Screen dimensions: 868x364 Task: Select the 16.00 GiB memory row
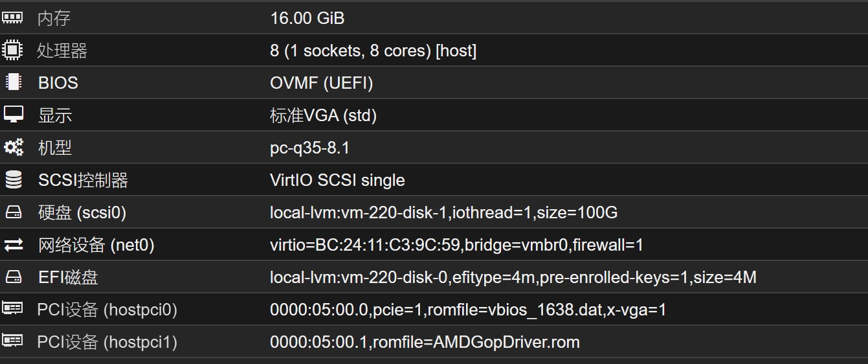point(434,17)
